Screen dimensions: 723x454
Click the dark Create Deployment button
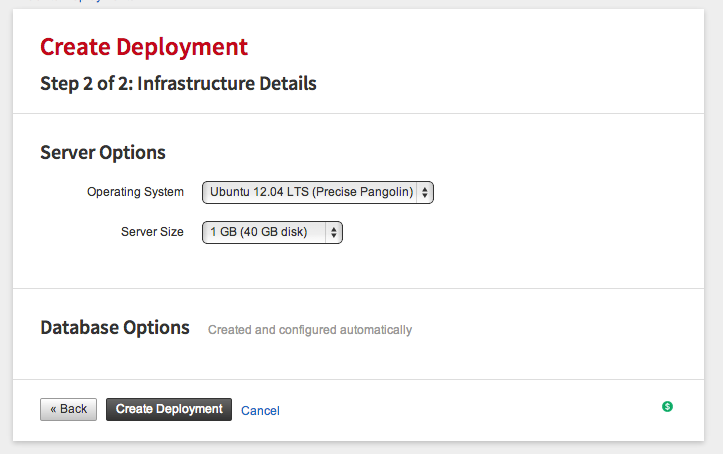(x=169, y=409)
